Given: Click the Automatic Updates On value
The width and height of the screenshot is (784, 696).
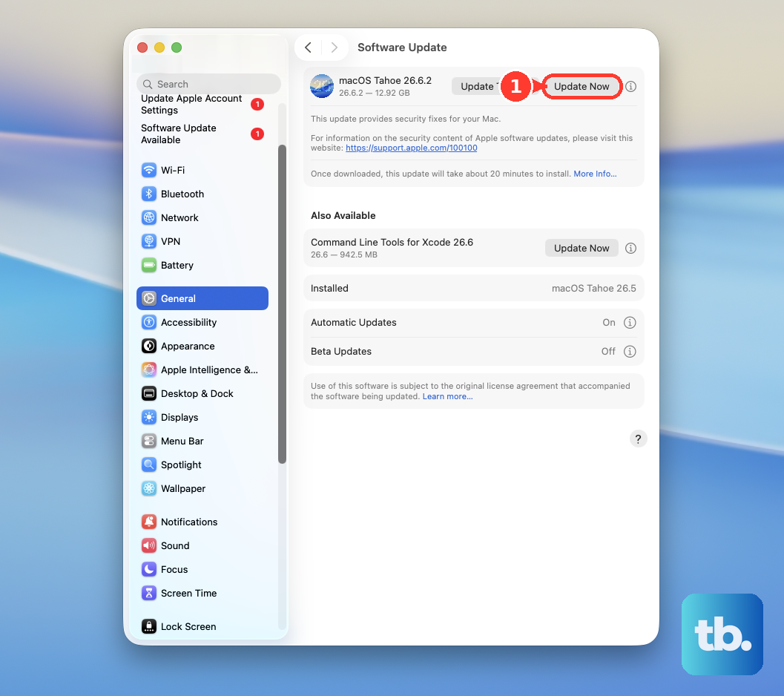Looking at the screenshot, I should click(608, 323).
